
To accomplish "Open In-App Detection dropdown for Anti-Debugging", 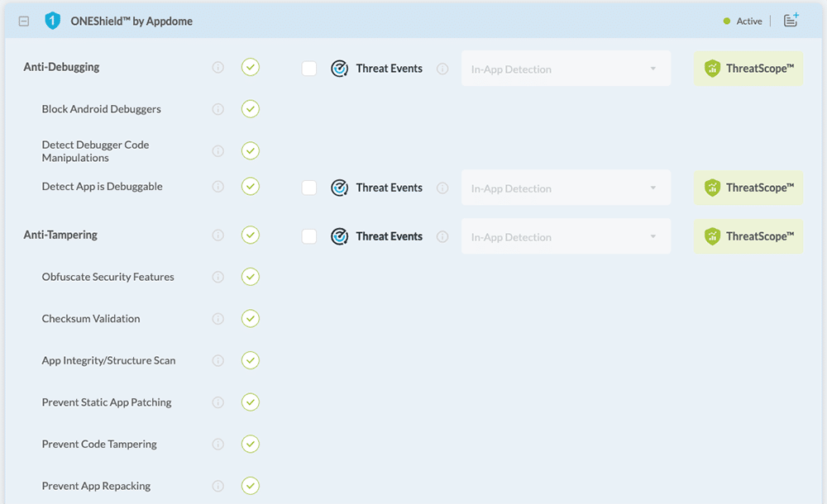I will [566, 69].
